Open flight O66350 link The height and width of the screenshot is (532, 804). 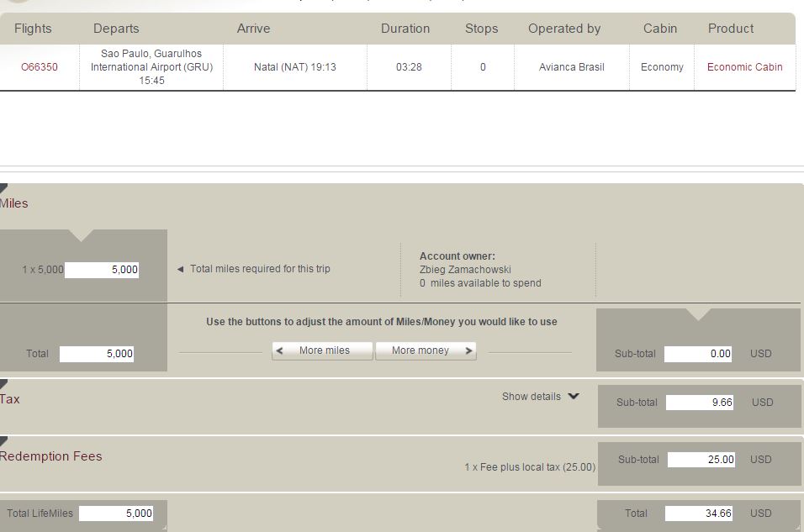(x=39, y=67)
